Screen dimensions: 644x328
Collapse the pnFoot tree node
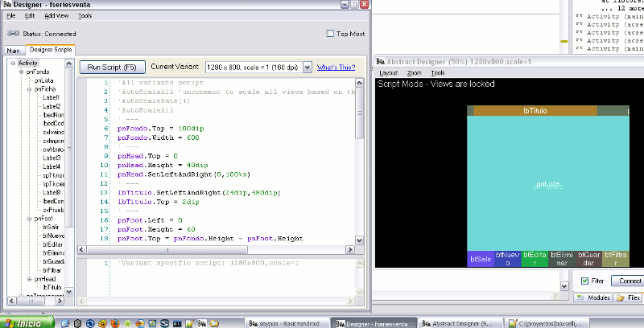(28, 218)
